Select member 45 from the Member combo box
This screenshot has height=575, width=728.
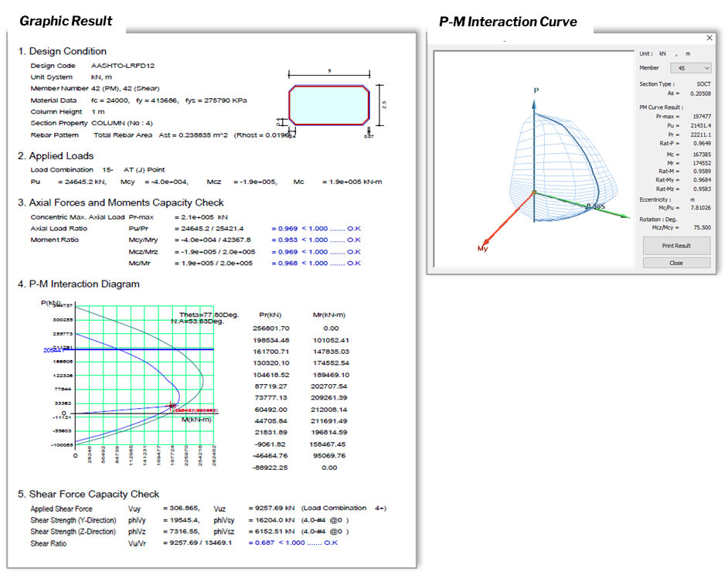(688, 69)
